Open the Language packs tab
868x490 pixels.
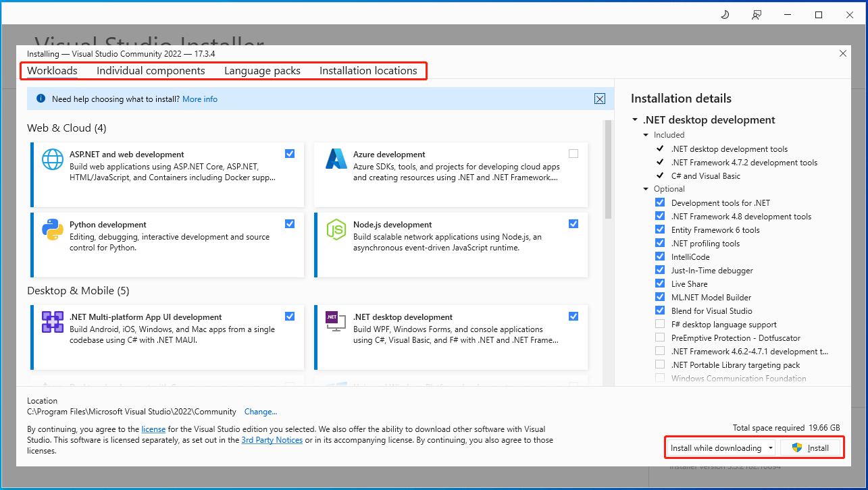tap(262, 70)
